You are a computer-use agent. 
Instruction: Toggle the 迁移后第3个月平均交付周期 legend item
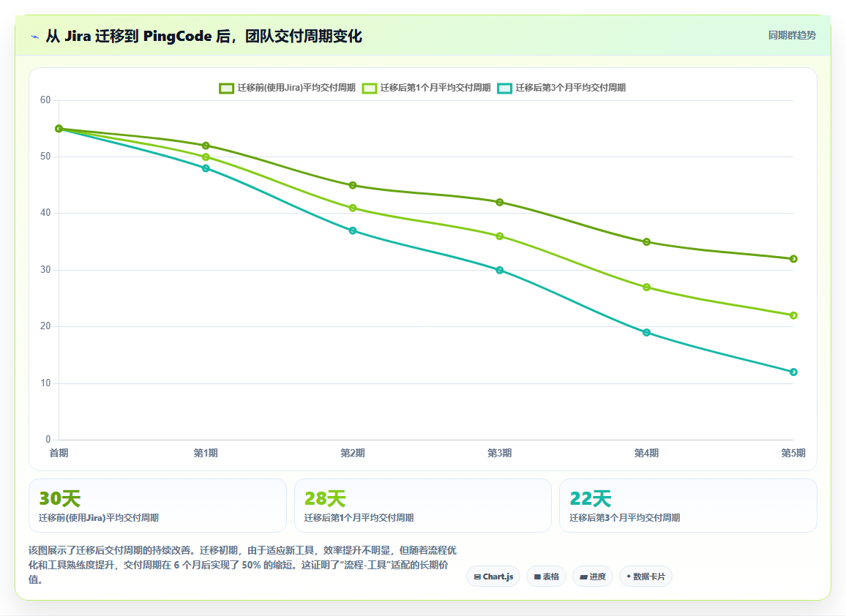coord(561,88)
